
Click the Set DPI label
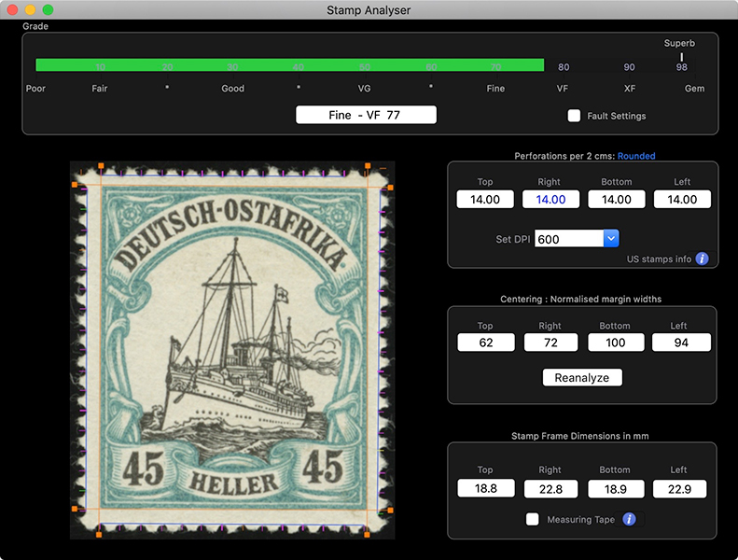pos(512,239)
